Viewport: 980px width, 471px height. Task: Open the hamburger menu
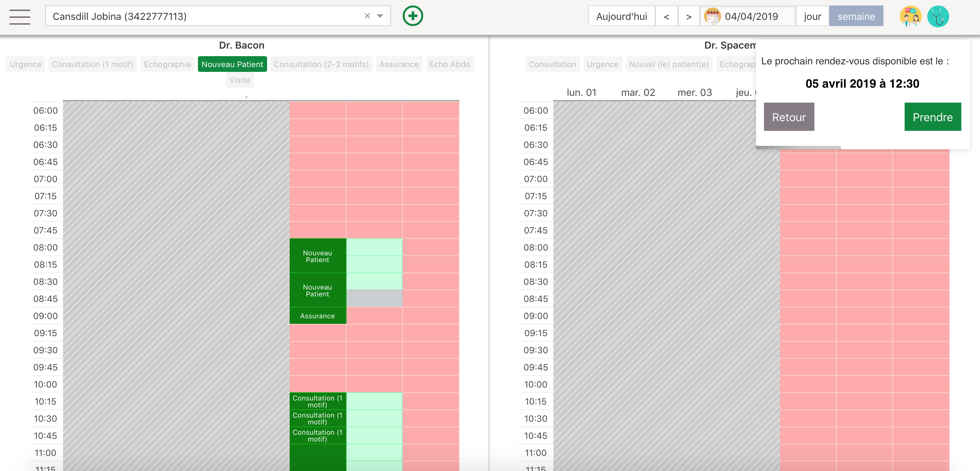[20, 16]
